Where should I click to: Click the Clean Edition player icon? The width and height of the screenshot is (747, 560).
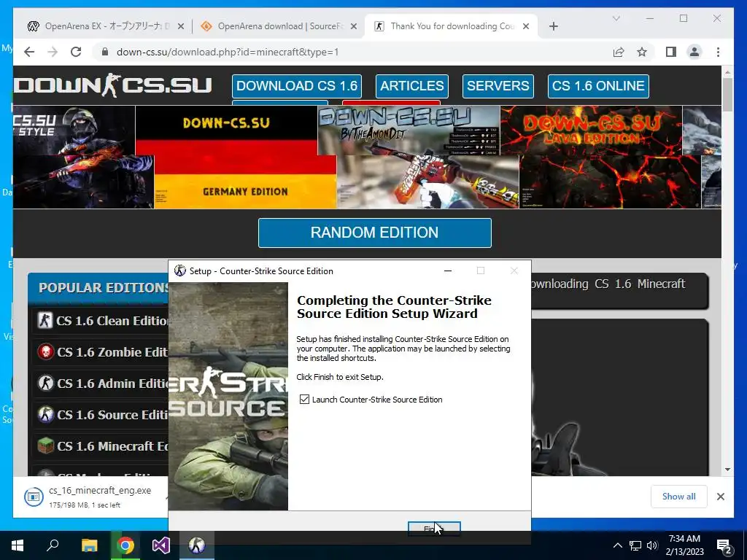pos(45,321)
